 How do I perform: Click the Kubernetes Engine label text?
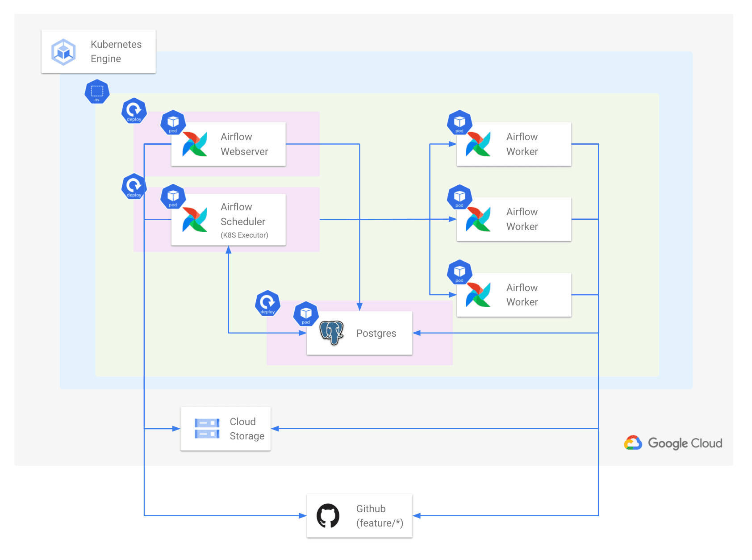pos(116,51)
